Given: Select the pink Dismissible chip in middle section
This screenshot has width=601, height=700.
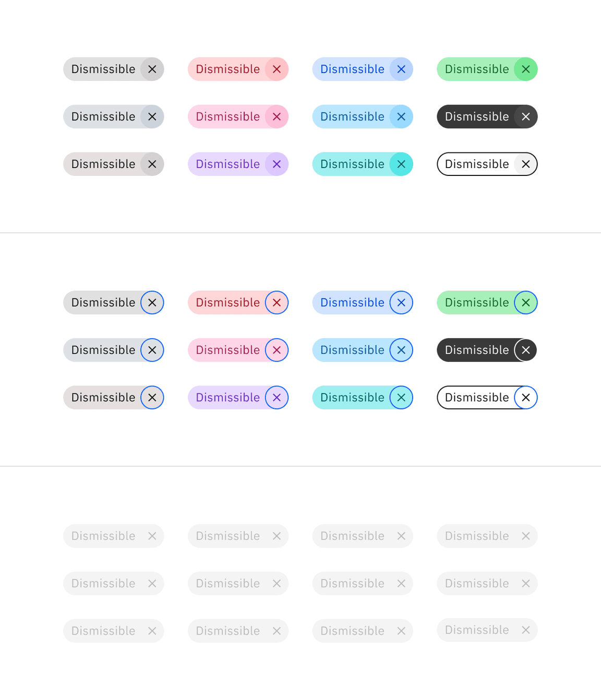Looking at the screenshot, I should (x=227, y=350).
